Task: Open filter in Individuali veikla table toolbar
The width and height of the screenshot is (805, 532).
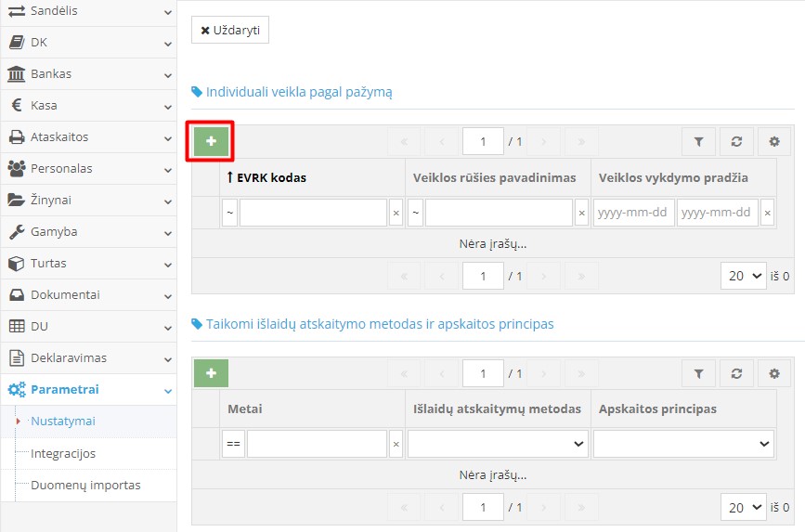Action: click(x=698, y=142)
